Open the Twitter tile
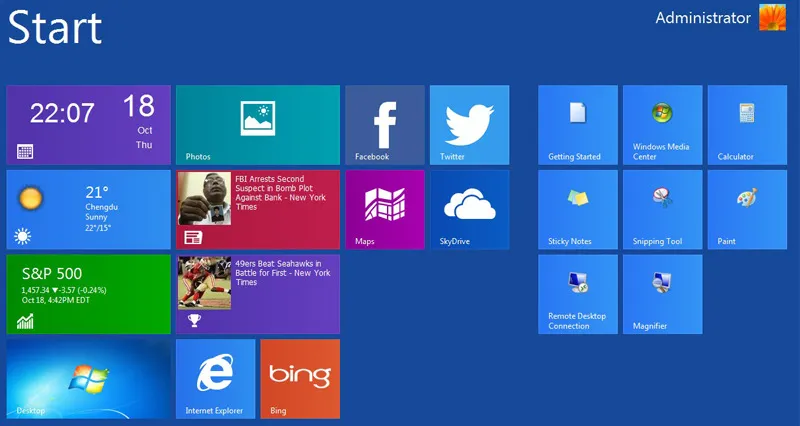 pyautogui.click(x=469, y=124)
